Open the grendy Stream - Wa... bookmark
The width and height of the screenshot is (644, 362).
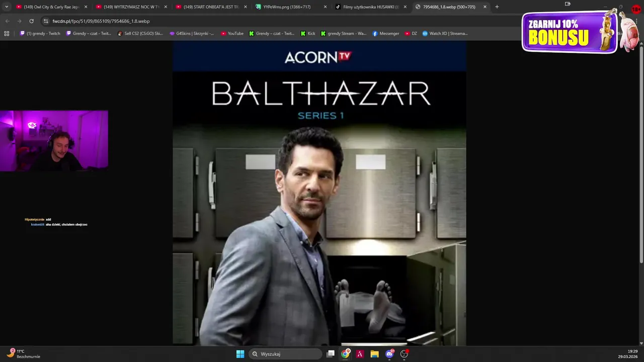(344, 34)
